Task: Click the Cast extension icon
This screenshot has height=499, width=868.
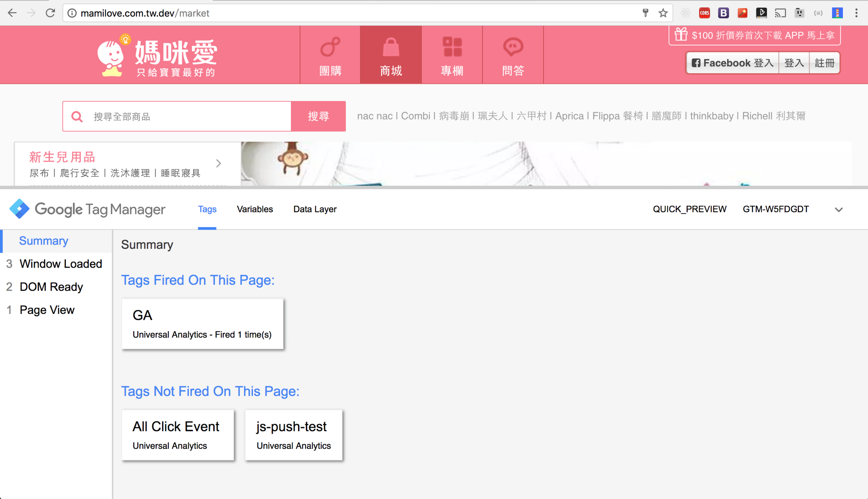Action: (780, 13)
